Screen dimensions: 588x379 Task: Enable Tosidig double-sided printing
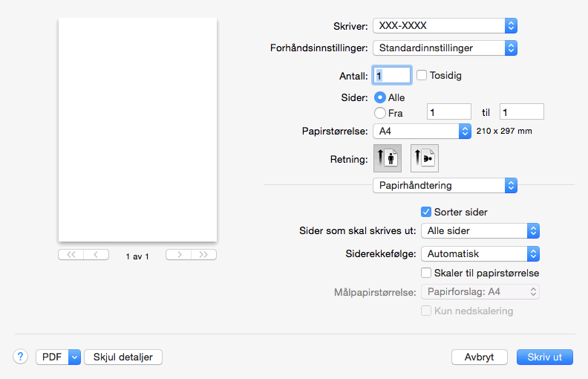coord(422,75)
